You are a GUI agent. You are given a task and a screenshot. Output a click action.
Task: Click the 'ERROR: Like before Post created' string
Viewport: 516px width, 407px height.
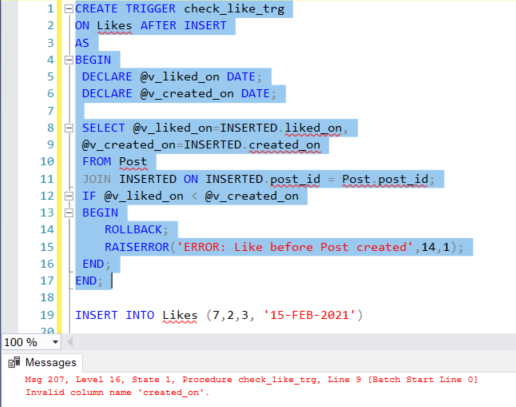point(295,247)
